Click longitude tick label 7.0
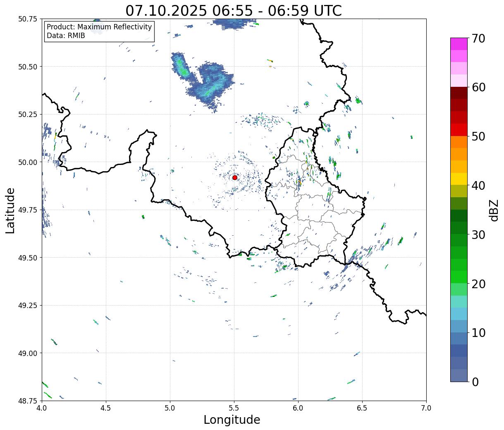504x430 pixels. tap(426, 408)
